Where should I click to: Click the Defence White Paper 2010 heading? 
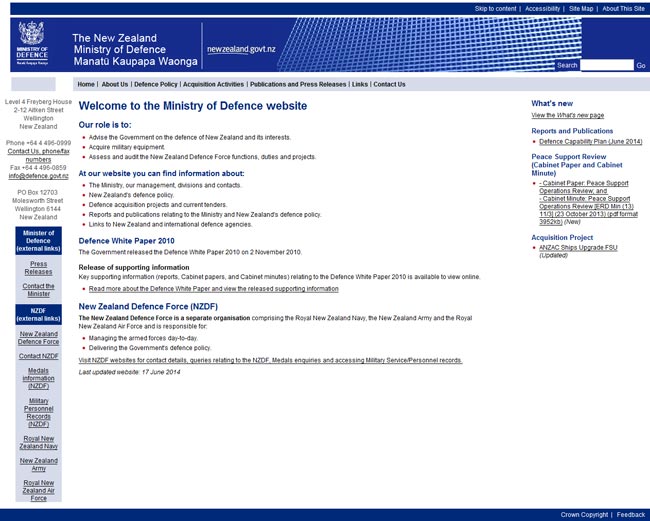[126, 241]
